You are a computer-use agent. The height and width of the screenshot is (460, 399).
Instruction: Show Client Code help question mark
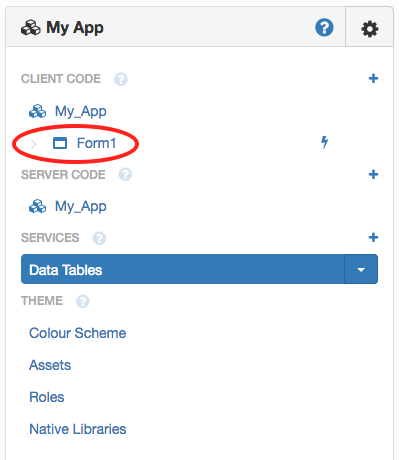[121, 79]
